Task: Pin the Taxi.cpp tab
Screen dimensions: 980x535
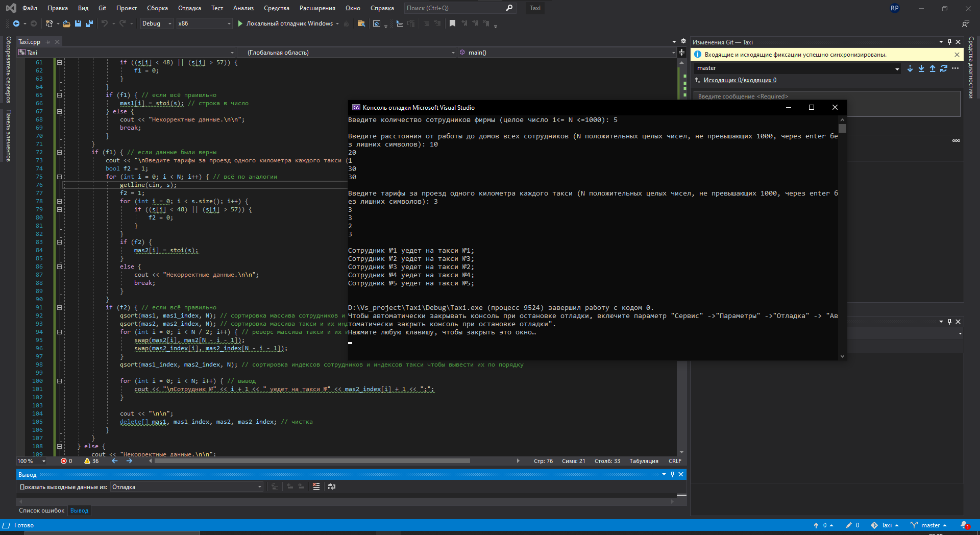Action: tap(48, 42)
